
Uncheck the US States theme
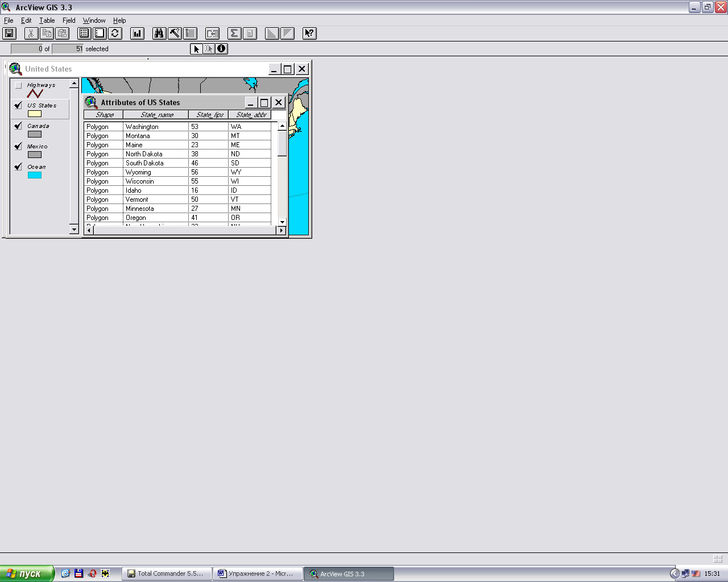click(18, 105)
